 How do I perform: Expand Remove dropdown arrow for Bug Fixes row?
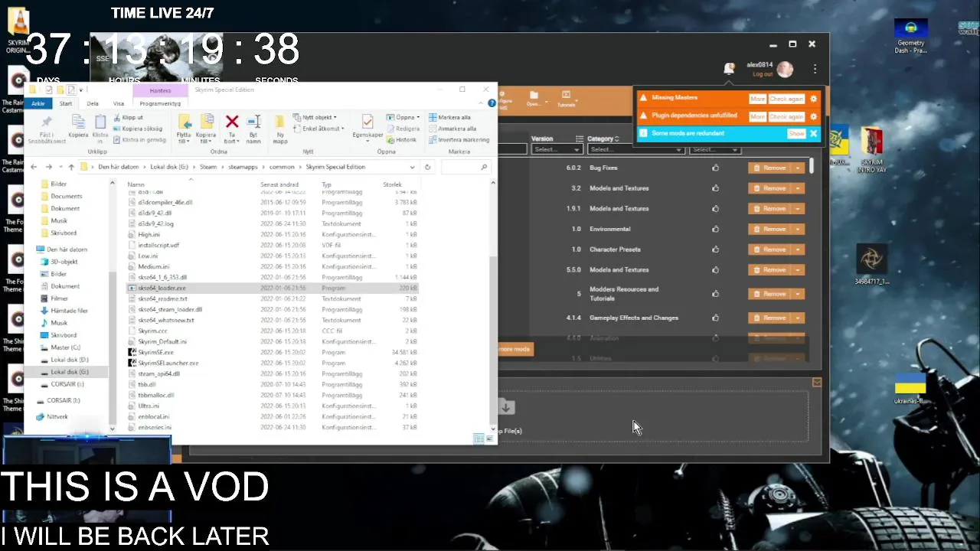click(x=799, y=168)
